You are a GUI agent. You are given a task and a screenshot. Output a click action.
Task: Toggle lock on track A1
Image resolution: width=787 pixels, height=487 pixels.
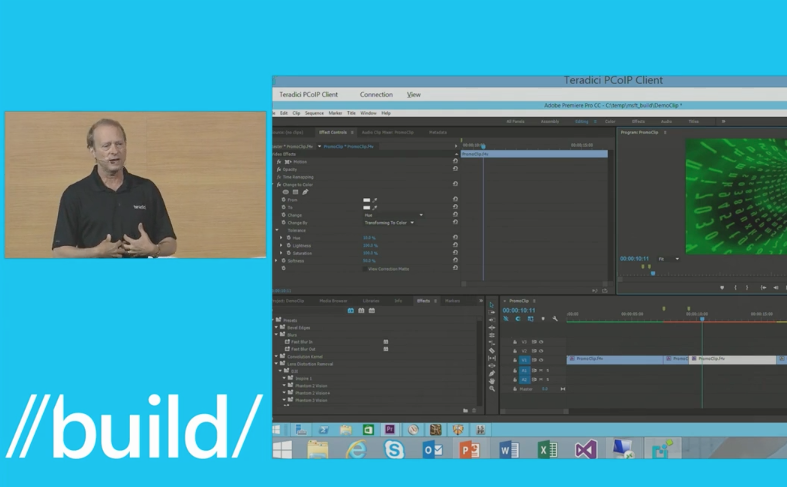click(x=515, y=370)
